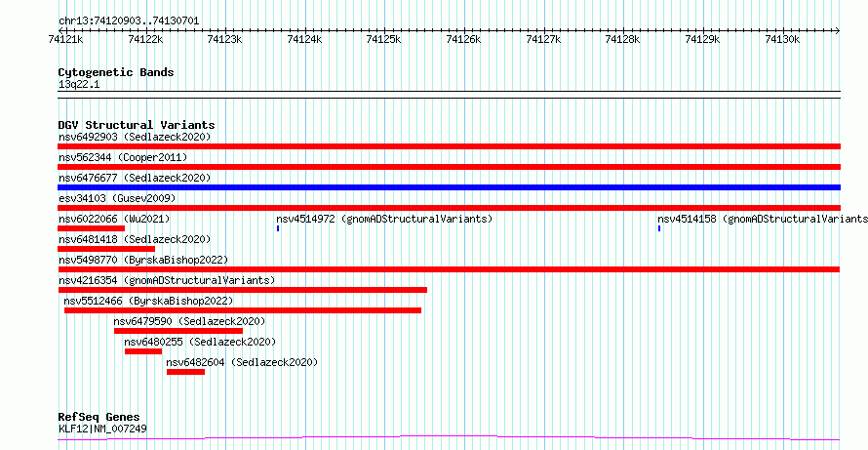Select the red bar under nsv6480255
Viewport: 868px width, 450px height.
click(x=143, y=351)
